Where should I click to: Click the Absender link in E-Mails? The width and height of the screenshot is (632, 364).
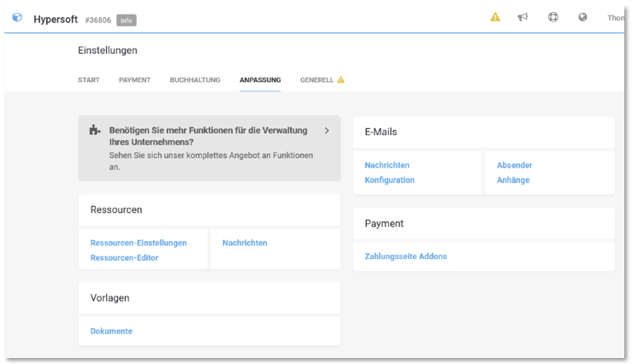coord(515,165)
